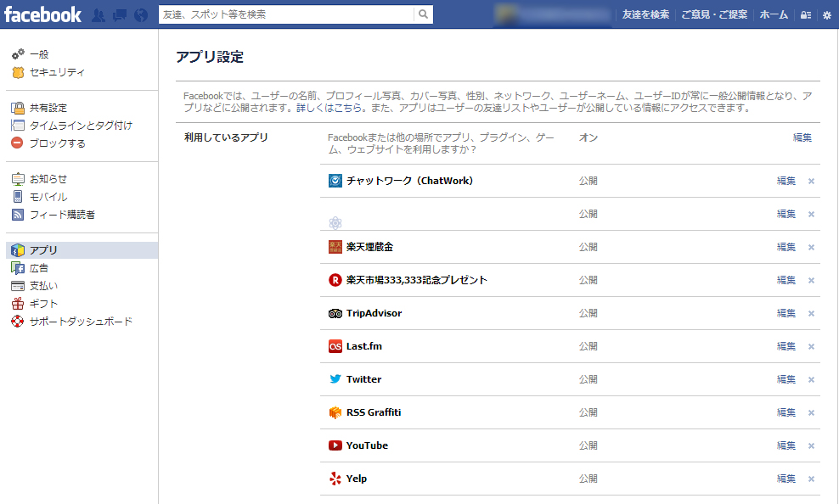Click 編集 for TripAdvisor row
Image resolution: width=839 pixels, height=504 pixels.
pos(786,314)
